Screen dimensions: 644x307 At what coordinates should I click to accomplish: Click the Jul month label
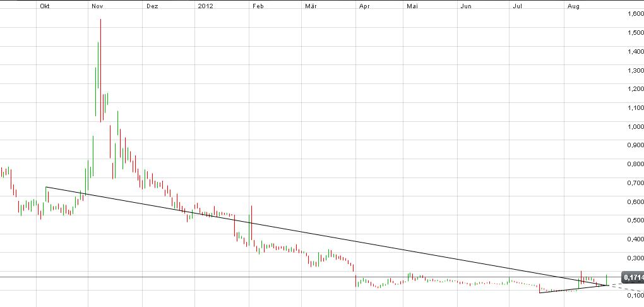click(x=518, y=6)
